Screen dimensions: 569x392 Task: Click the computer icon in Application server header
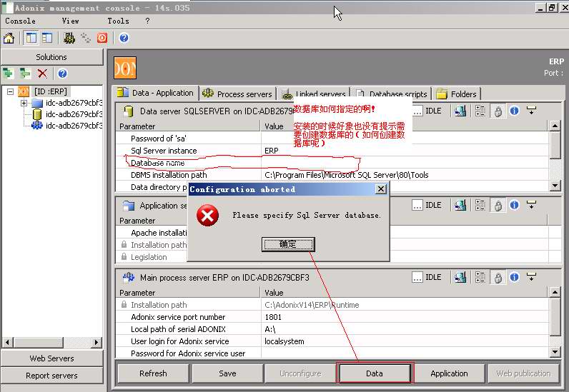[x=461, y=206]
